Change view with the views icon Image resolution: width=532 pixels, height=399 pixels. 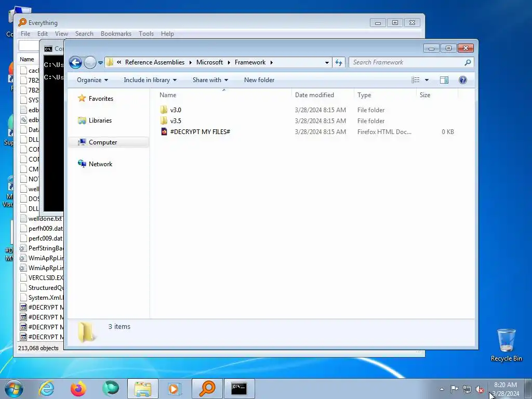(x=415, y=80)
